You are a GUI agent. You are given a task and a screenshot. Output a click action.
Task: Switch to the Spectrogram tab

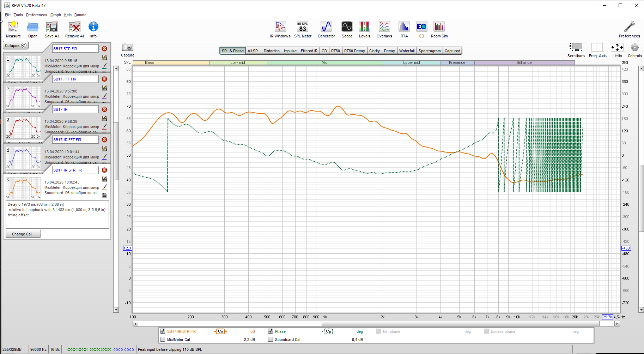[430, 51]
